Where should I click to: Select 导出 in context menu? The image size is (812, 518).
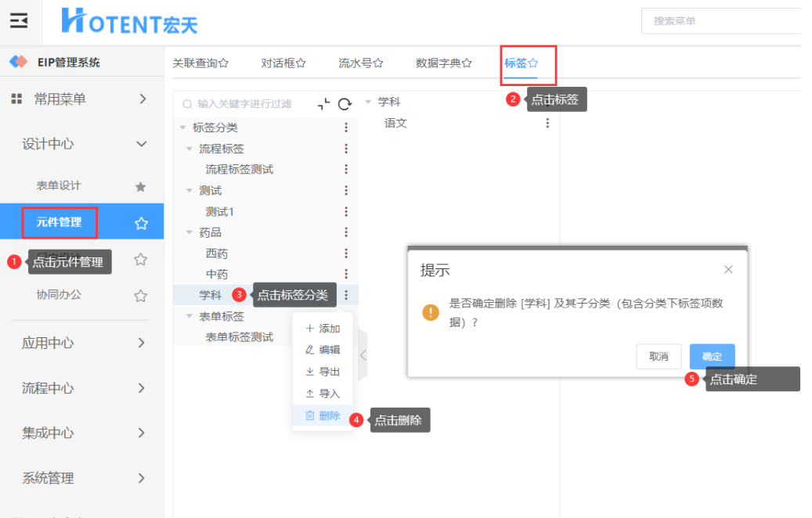(323, 372)
